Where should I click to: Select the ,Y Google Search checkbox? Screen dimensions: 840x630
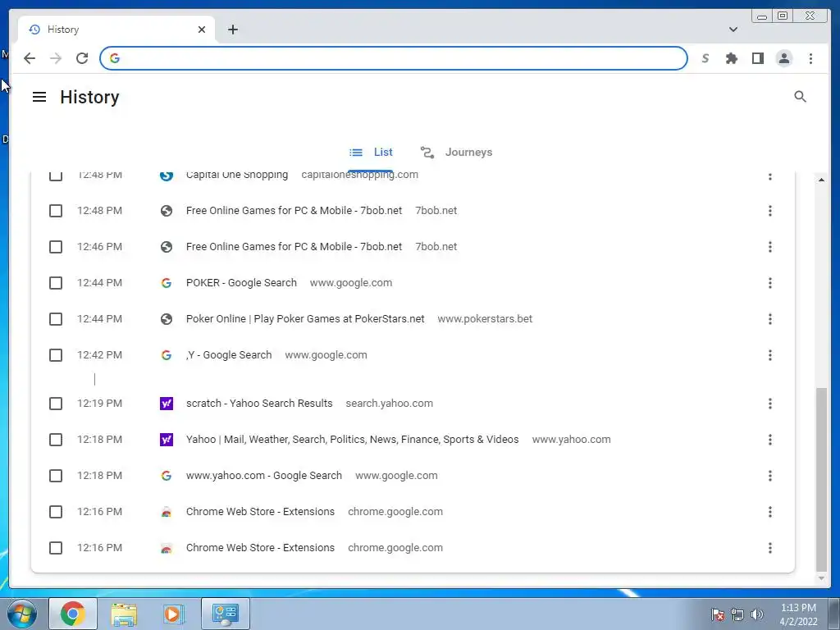tap(56, 355)
